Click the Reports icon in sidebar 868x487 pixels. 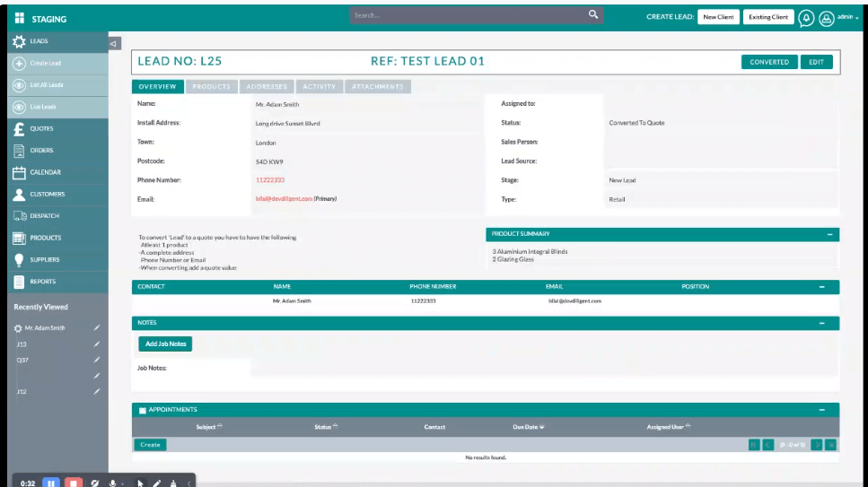[x=19, y=282]
